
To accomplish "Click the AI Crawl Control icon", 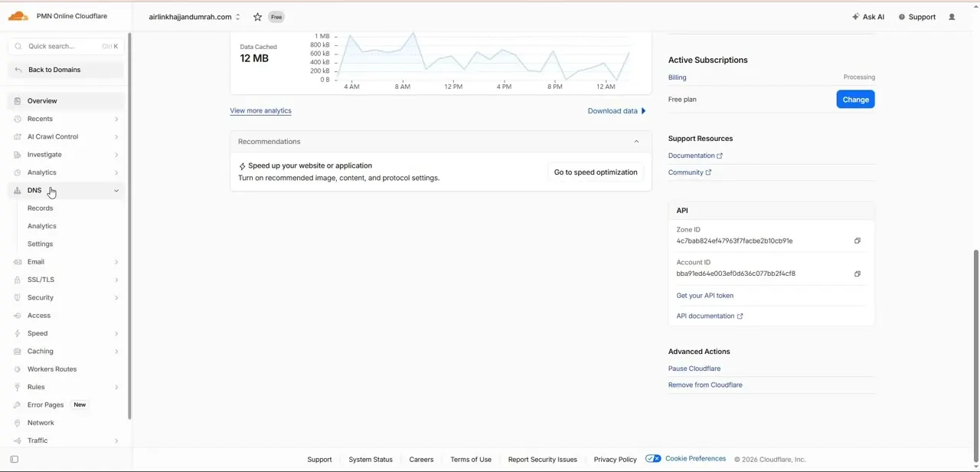I will point(17,136).
